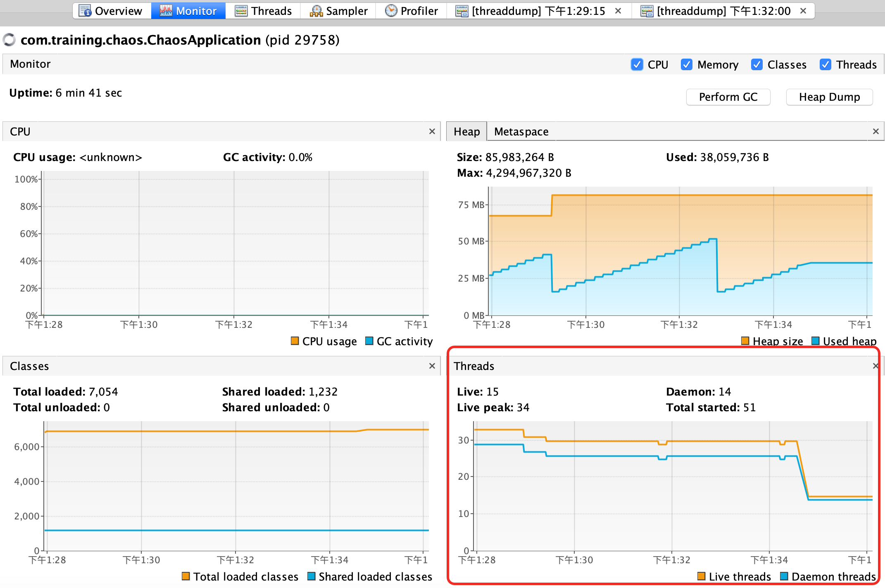Click the Profiler clock icon

pos(391,11)
